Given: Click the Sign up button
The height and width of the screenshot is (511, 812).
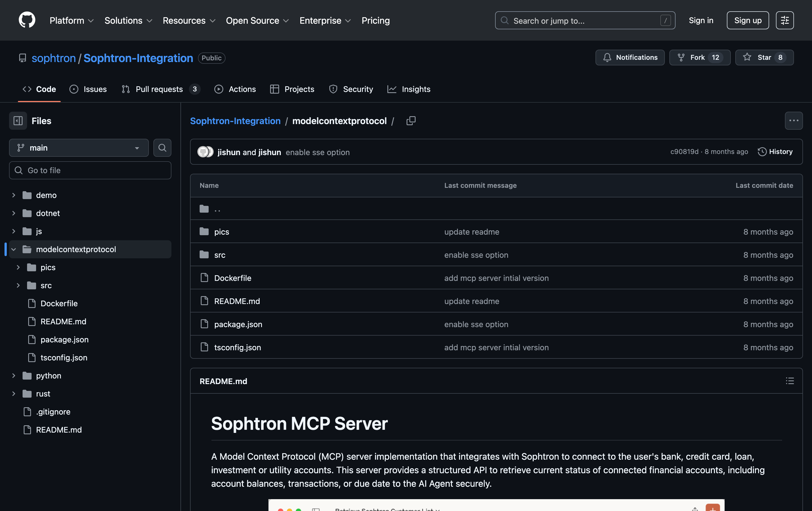Looking at the screenshot, I should (747, 20).
